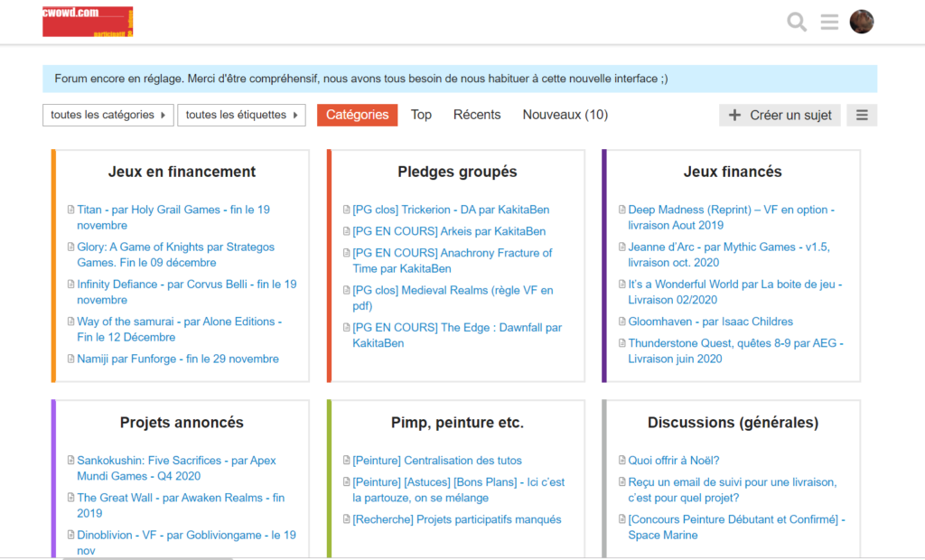Viewport: 925px width, 560px height.
Task: Open 'Reçu un email de suivi' topic
Action: (732, 490)
